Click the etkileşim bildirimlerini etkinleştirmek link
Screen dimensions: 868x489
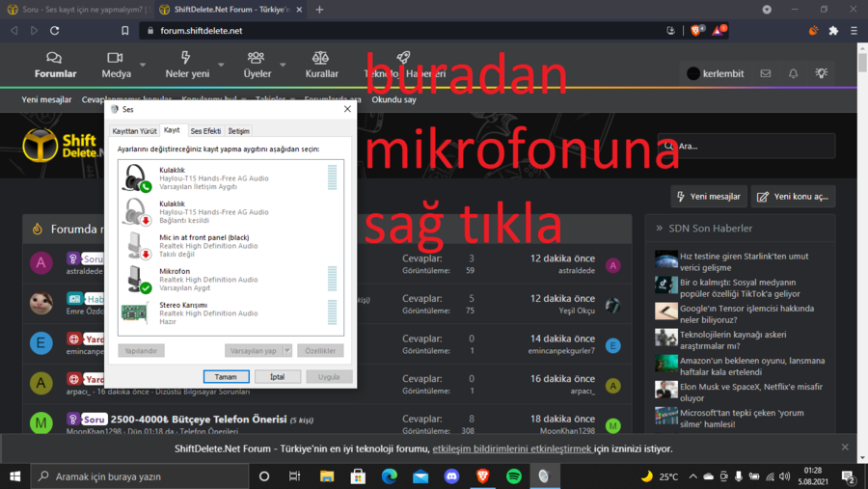(511, 448)
